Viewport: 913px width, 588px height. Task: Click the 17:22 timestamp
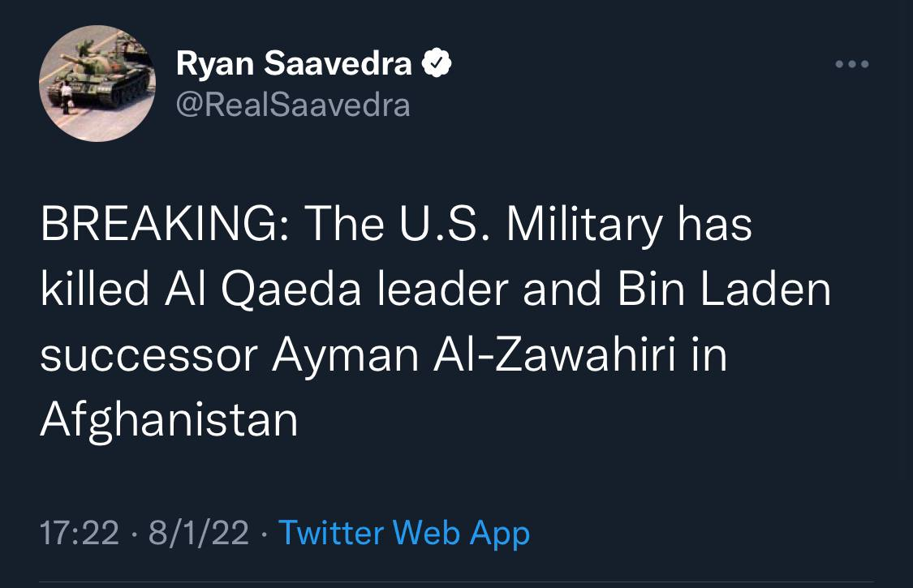(x=79, y=533)
